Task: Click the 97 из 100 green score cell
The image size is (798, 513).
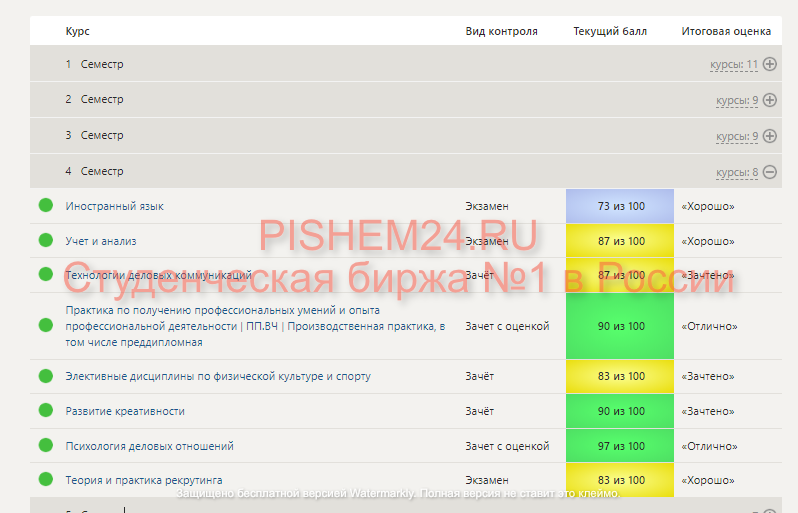Action: point(620,446)
